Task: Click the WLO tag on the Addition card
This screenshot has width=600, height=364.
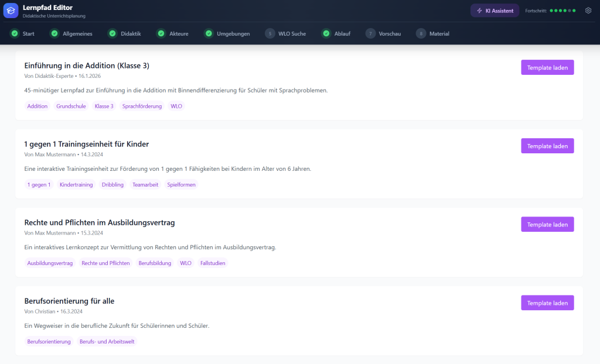Action: pyautogui.click(x=176, y=106)
